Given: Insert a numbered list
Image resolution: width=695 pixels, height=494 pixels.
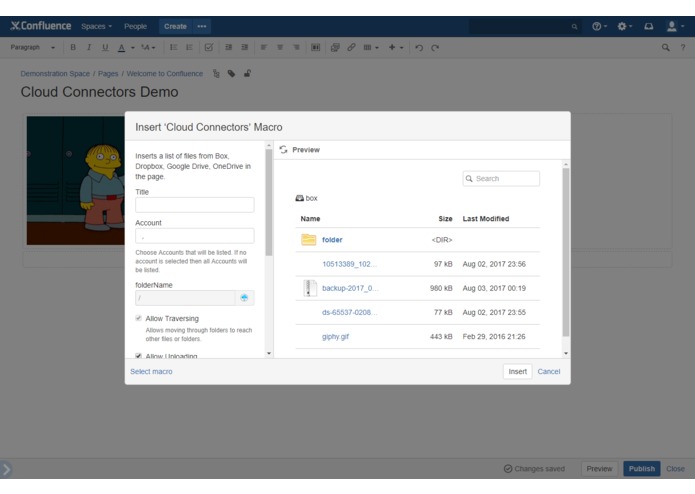Looking at the screenshot, I should pos(189,47).
